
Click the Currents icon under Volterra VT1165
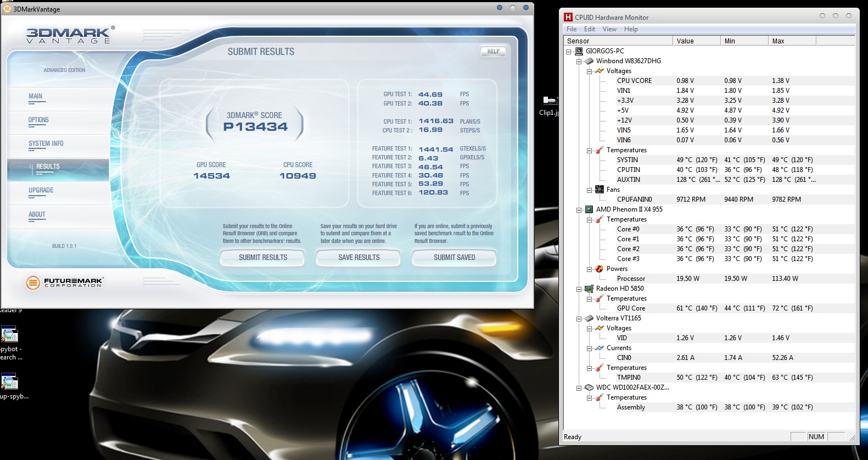click(600, 348)
